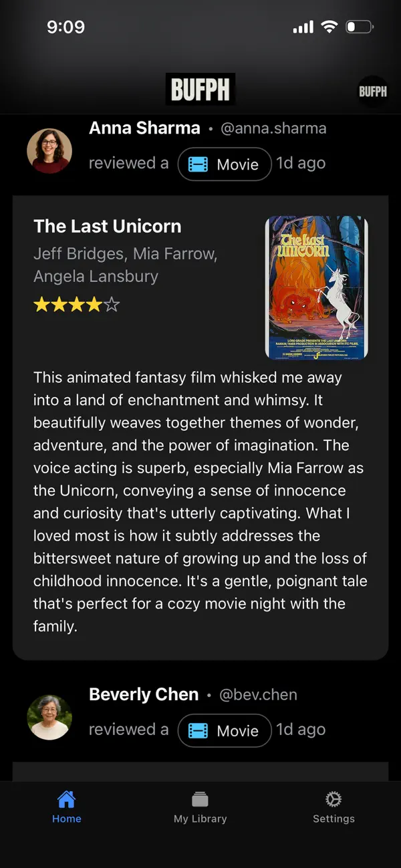Tap the four-star rating row
Viewport: 401px width, 868px height.
[x=77, y=305]
